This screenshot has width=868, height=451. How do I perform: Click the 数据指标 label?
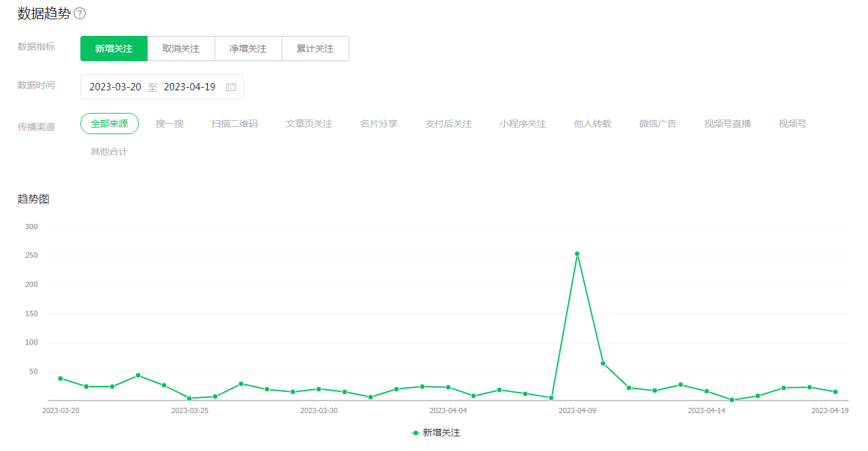coord(36,46)
